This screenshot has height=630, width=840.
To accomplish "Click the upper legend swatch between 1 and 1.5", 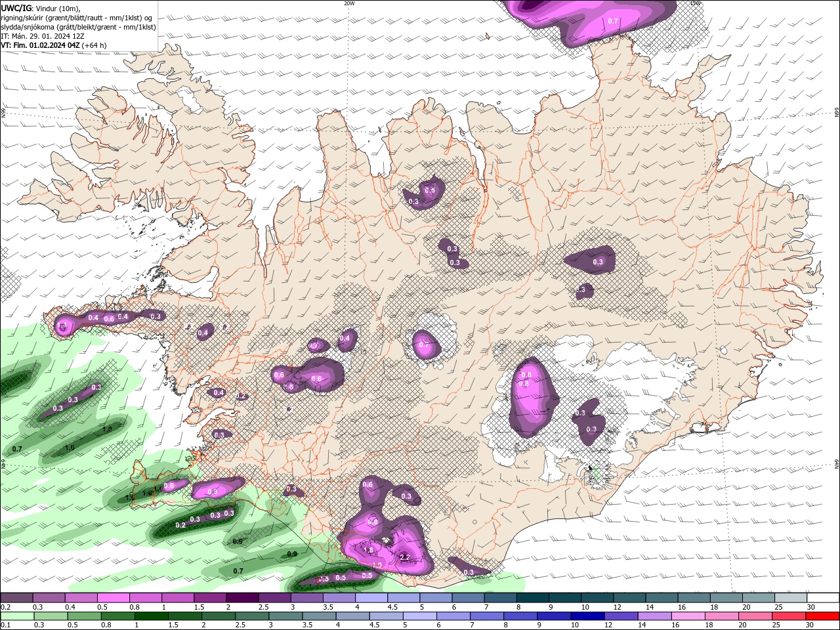I will coord(177,598).
